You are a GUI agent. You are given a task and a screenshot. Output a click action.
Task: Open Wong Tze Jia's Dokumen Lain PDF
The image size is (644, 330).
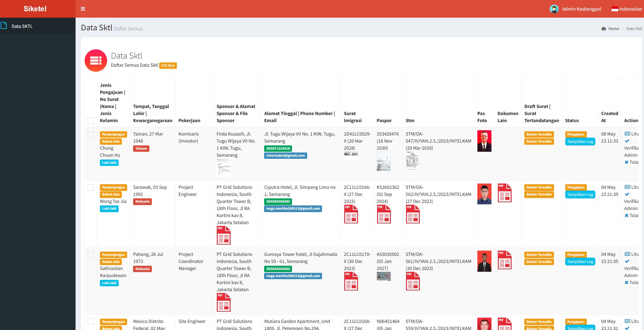coord(505,193)
